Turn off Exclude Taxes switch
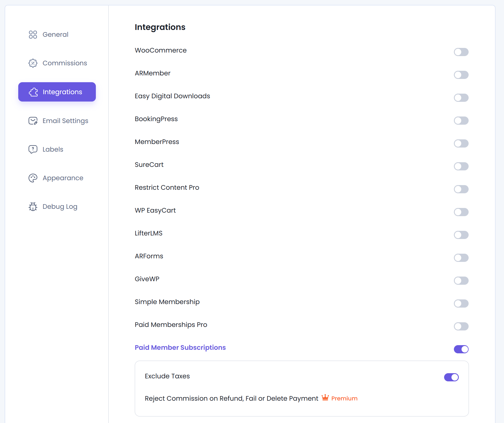Viewport: 504px width, 423px height. 451,377
